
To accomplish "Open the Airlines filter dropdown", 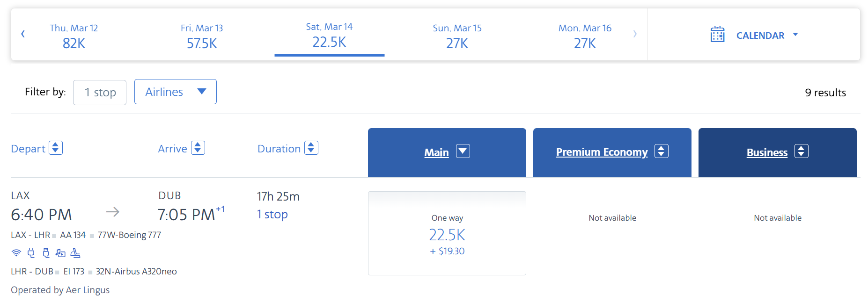I will pos(175,92).
